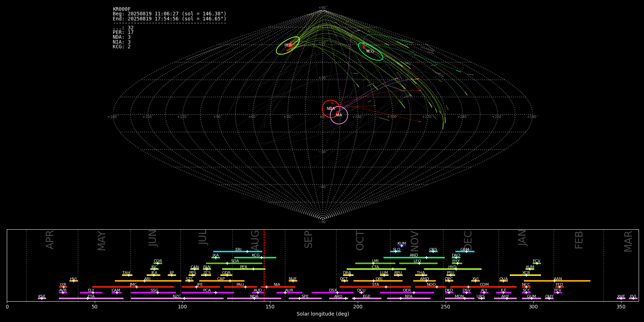Click the STA red bar in timeline
This screenshot has height=322, width=644.
375,287
